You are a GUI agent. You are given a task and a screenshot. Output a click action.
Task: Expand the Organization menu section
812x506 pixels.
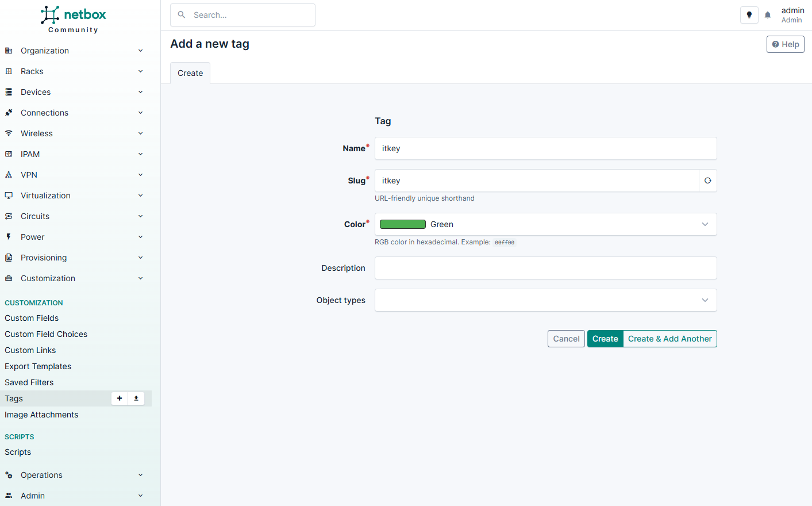click(74, 51)
